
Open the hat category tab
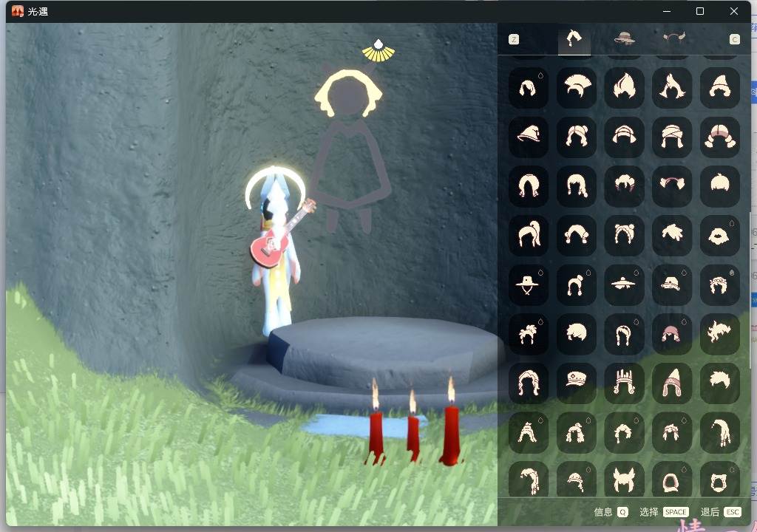tap(624, 38)
